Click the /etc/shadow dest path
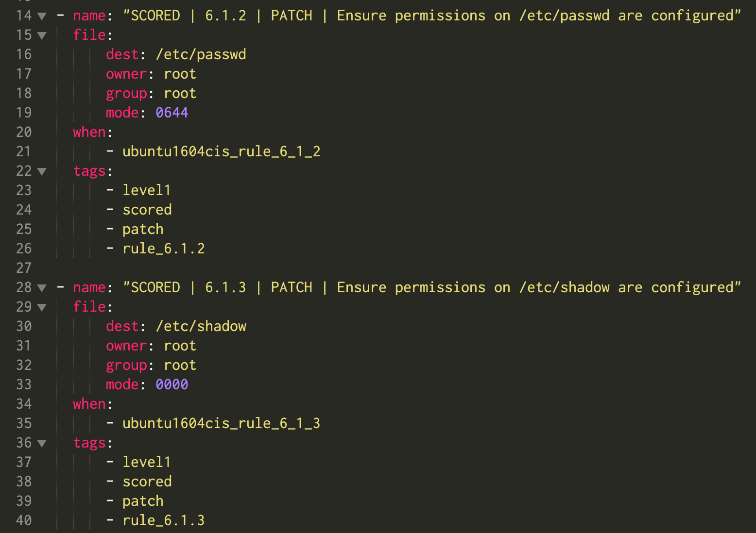This screenshot has height=533, width=756. click(201, 326)
